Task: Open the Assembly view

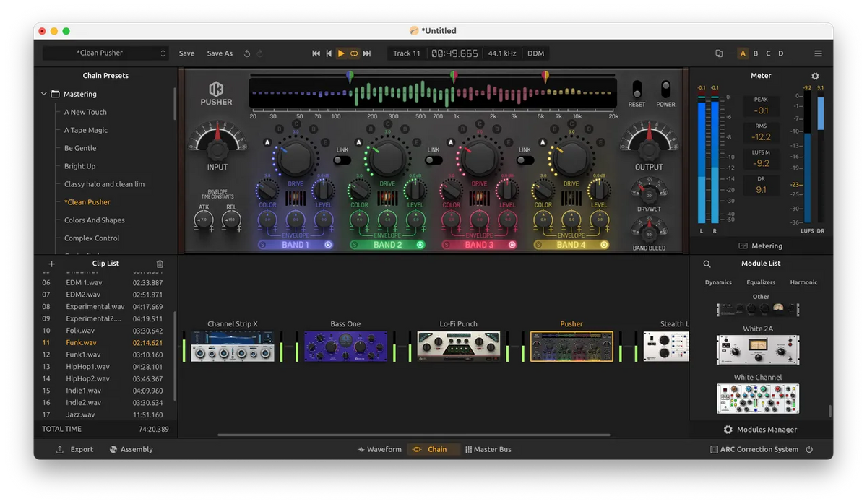Action: (x=131, y=449)
